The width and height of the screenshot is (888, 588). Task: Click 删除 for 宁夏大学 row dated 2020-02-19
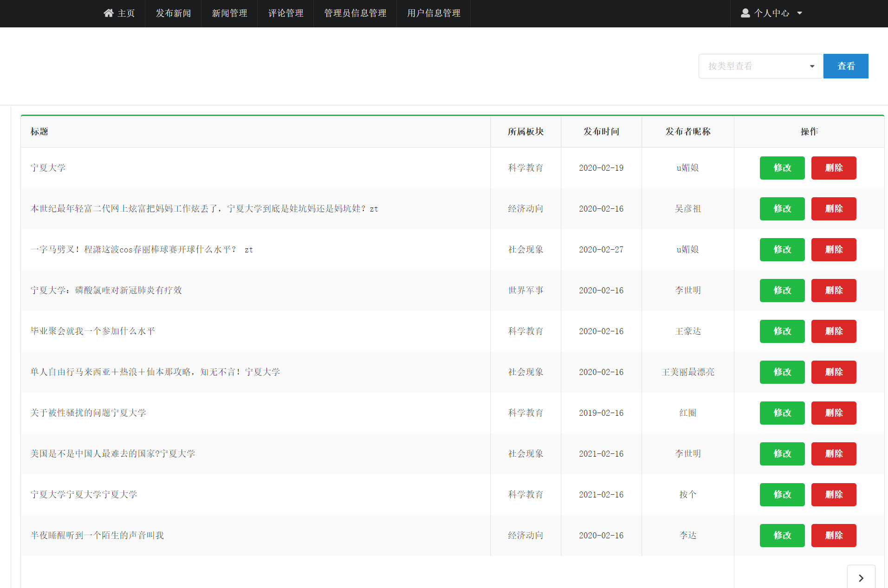coord(834,168)
